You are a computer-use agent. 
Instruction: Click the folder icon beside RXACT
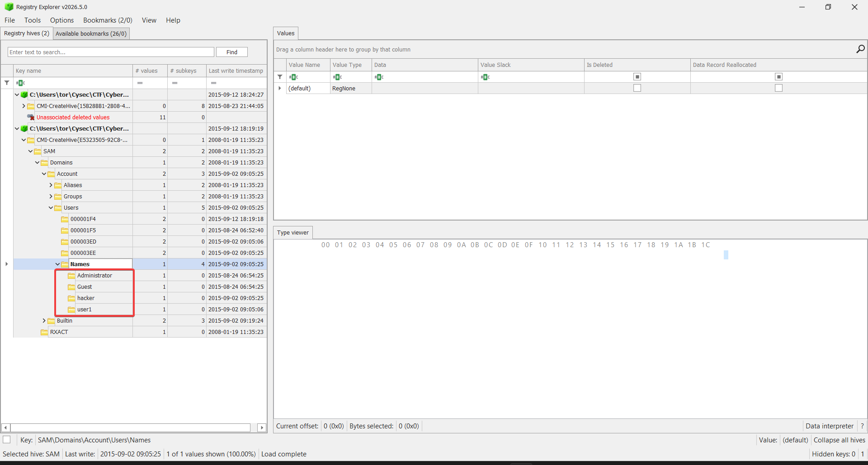[44, 332]
